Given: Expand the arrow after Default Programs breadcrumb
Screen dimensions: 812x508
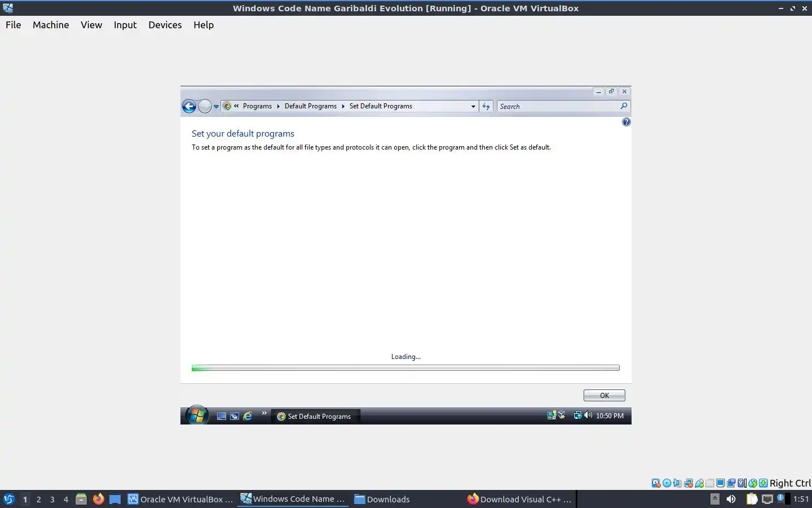Looking at the screenshot, I should [x=343, y=106].
